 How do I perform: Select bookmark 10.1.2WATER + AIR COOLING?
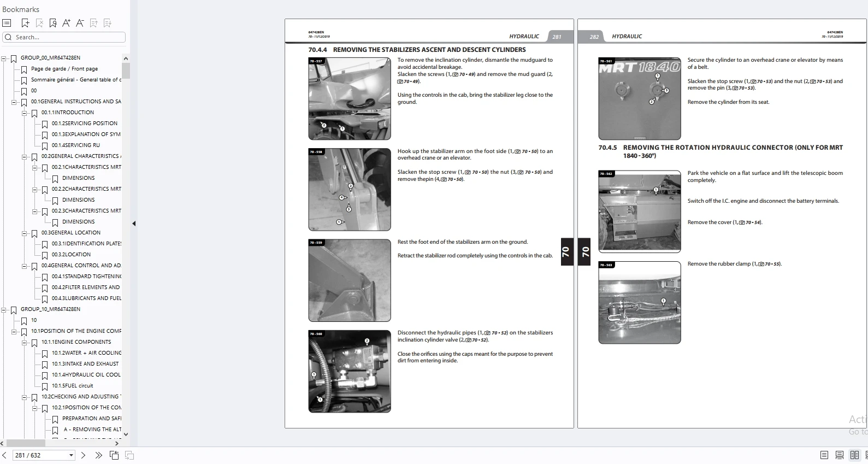86,353
